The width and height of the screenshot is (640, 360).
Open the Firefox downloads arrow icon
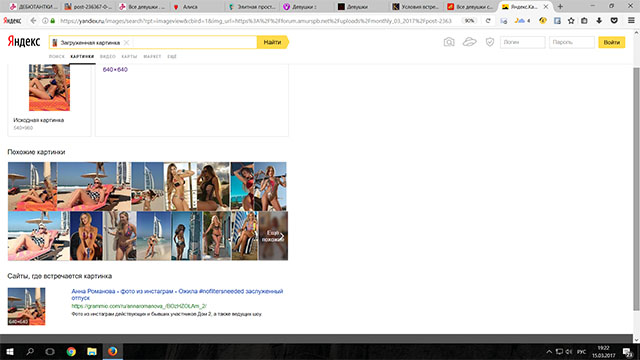(x=599, y=20)
